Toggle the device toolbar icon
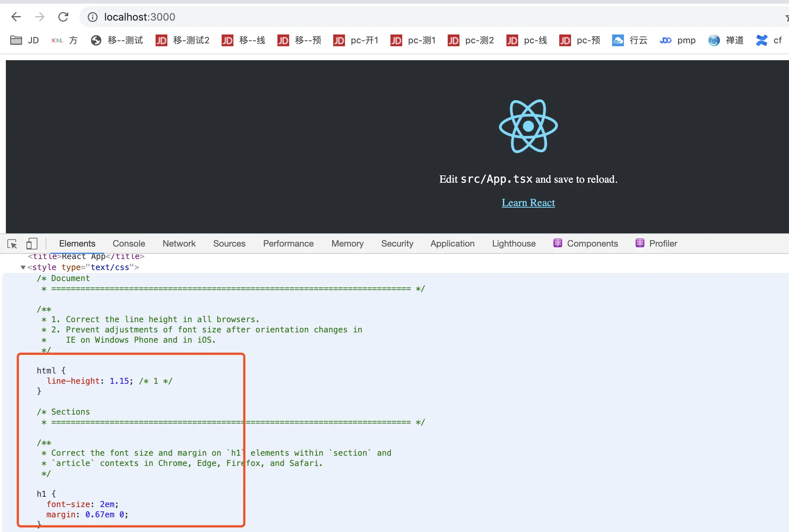Image resolution: width=789 pixels, height=532 pixels. (x=32, y=244)
